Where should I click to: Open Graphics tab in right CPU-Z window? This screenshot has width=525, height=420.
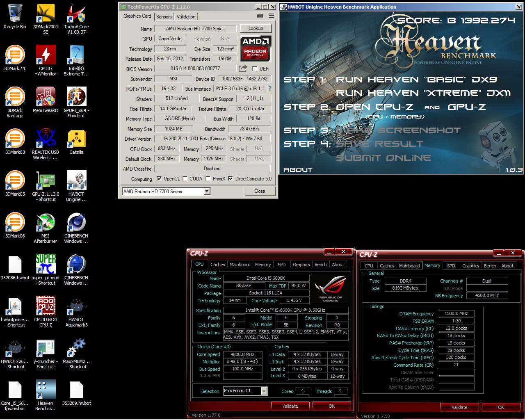pos(470,266)
